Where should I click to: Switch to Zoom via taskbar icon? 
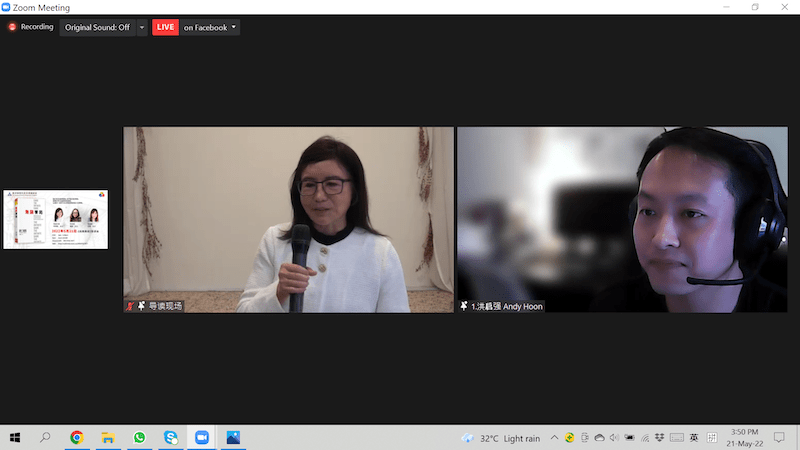(x=202, y=438)
